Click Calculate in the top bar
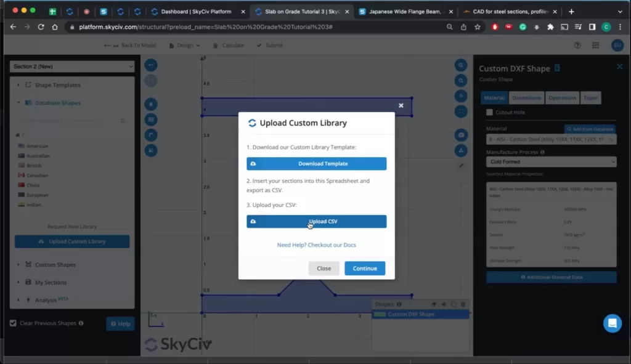The height and width of the screenshot is (364, 631). pyautogui.click(x=229, y=46)
